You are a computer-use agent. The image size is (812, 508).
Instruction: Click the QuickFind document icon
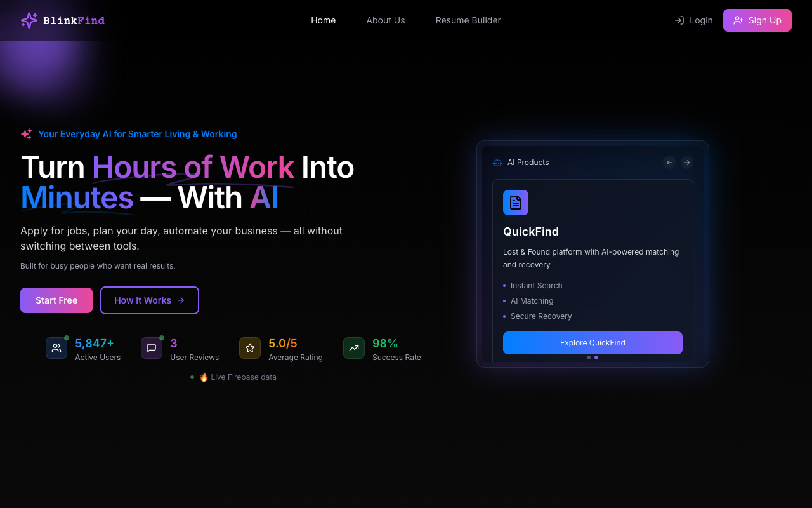[516, 203]
